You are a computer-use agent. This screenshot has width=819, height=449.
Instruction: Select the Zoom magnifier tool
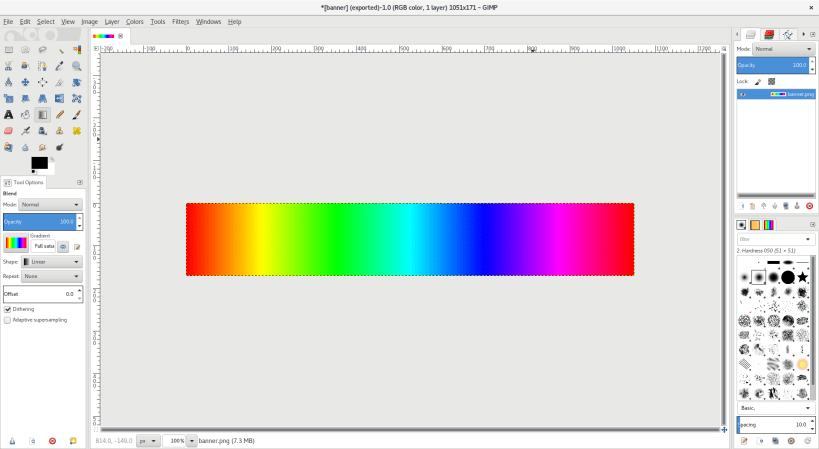pyautogui.click(x=77, y=66)
